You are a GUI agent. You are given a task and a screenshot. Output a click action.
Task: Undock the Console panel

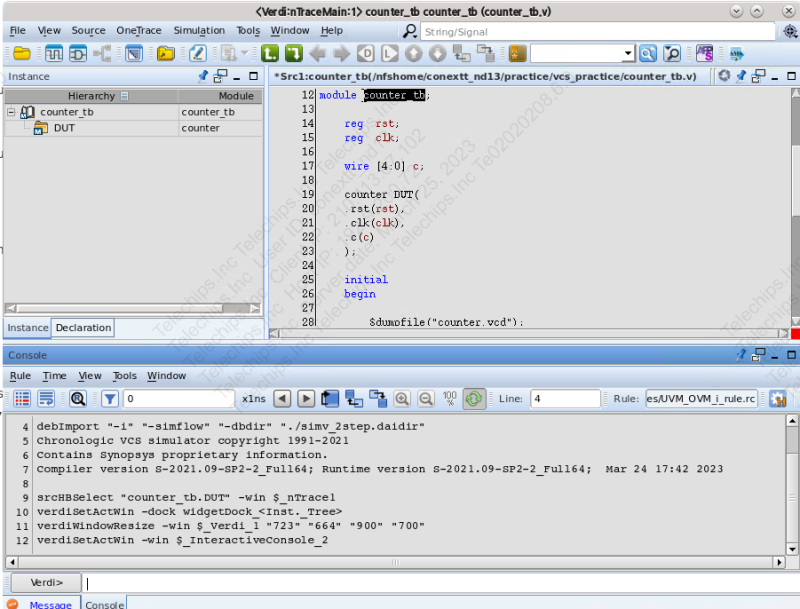[759, 355]
